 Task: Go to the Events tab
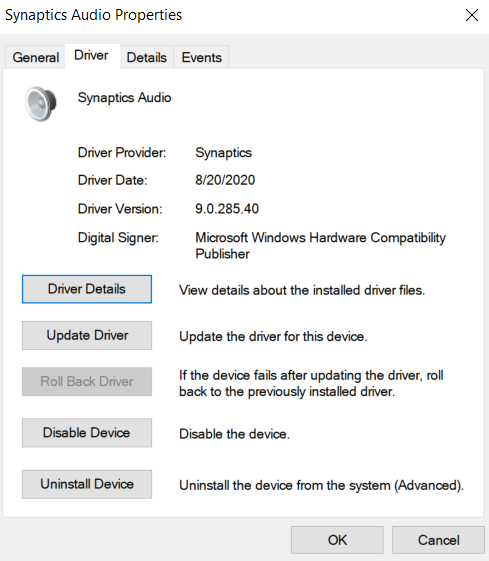[201, 57]
